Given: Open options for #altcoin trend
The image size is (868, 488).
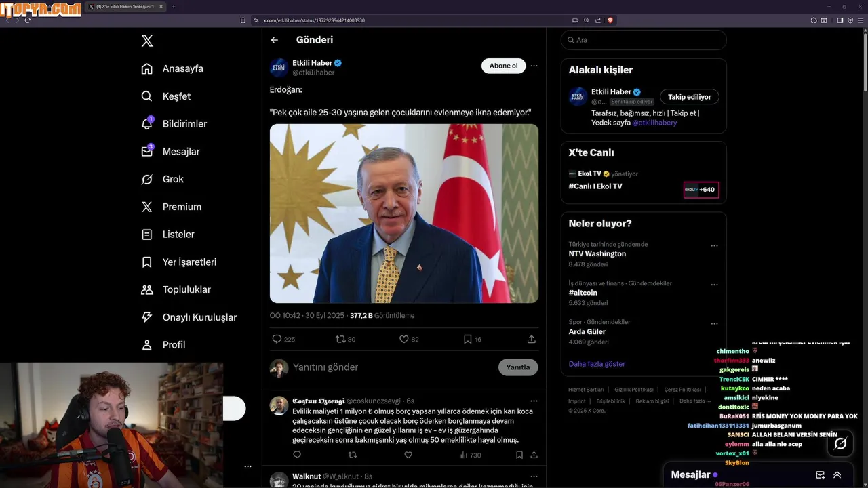Looking at the screenshot, I should 714,285.
